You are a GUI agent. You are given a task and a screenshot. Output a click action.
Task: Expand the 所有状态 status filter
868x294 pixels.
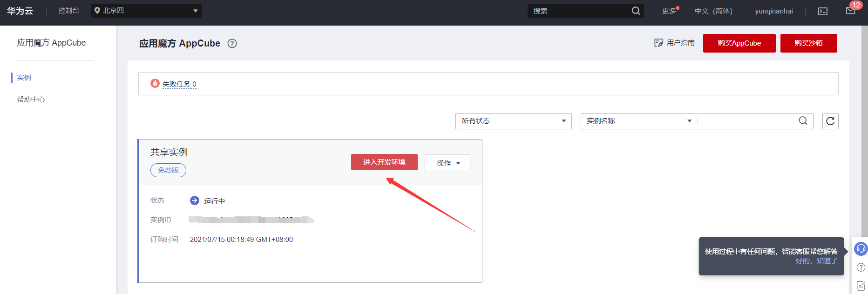[513, 121]
